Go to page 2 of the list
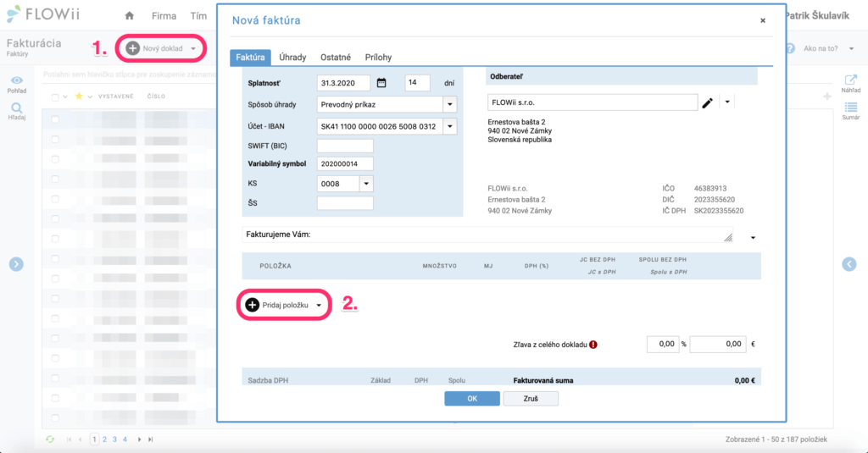This screenshot has height=453, width=868. point(104,439)
